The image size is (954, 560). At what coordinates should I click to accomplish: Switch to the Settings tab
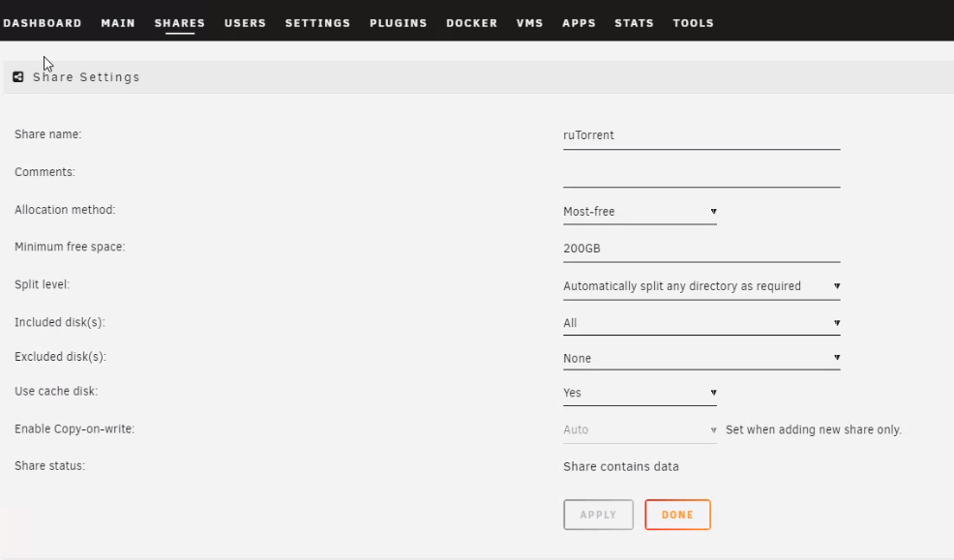coord(317,23)
